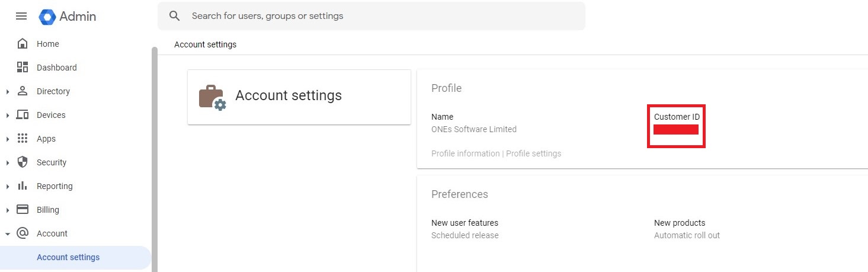Click the Billing card icon
Screen dimensions: 868x272
point(23,210)
